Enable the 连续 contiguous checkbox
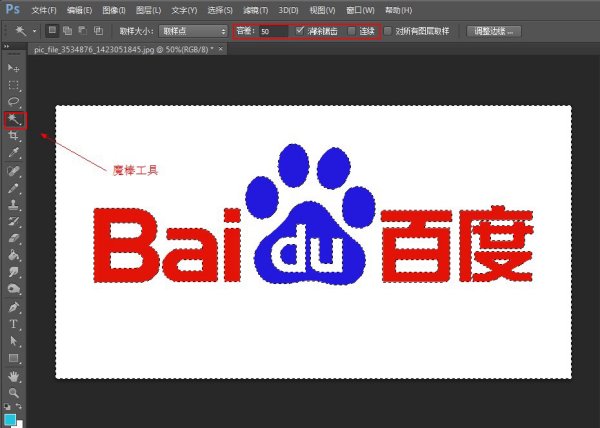This screenshot has height=428, width=600. point(351,31)
